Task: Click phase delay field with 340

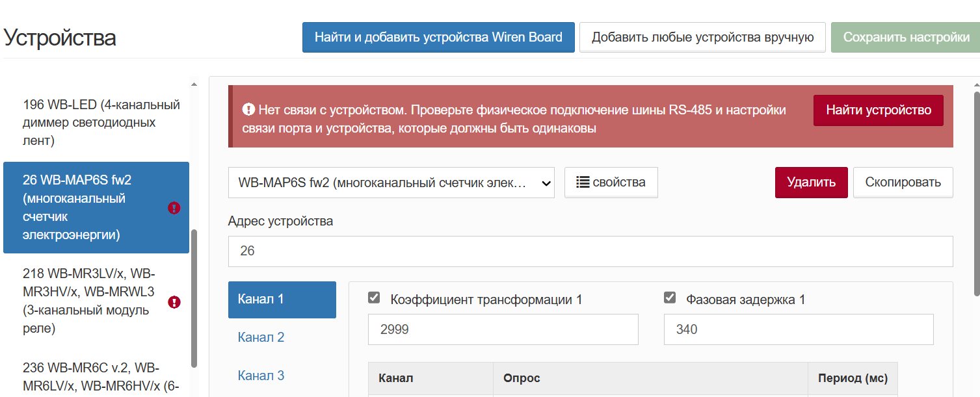Action: [799, 329]
